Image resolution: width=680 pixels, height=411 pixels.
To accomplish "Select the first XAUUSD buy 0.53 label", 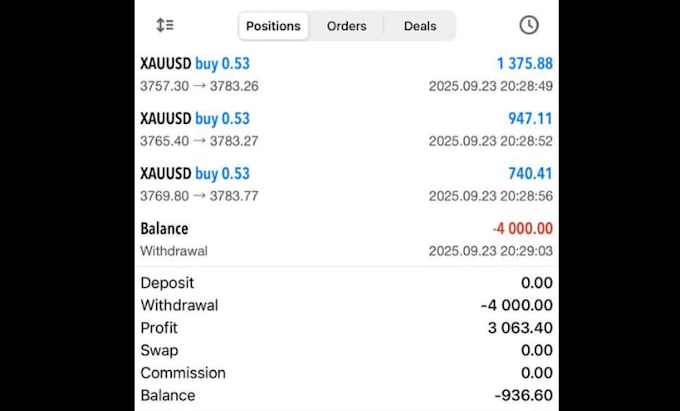I will click(195, 64).
